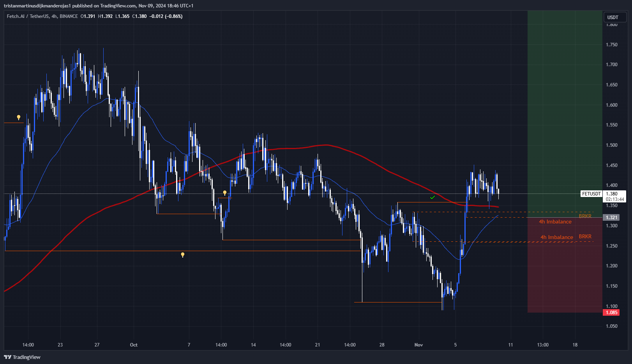Click the 1.750 price axis label

611,45
